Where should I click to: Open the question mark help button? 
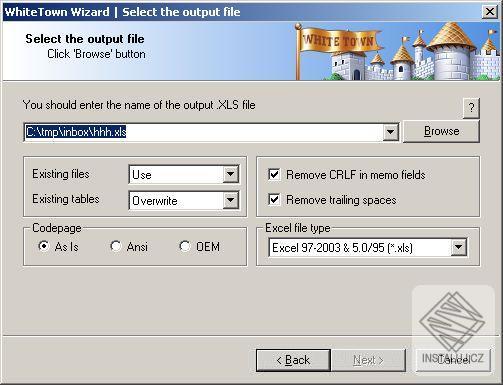click(x=471, y=108)
